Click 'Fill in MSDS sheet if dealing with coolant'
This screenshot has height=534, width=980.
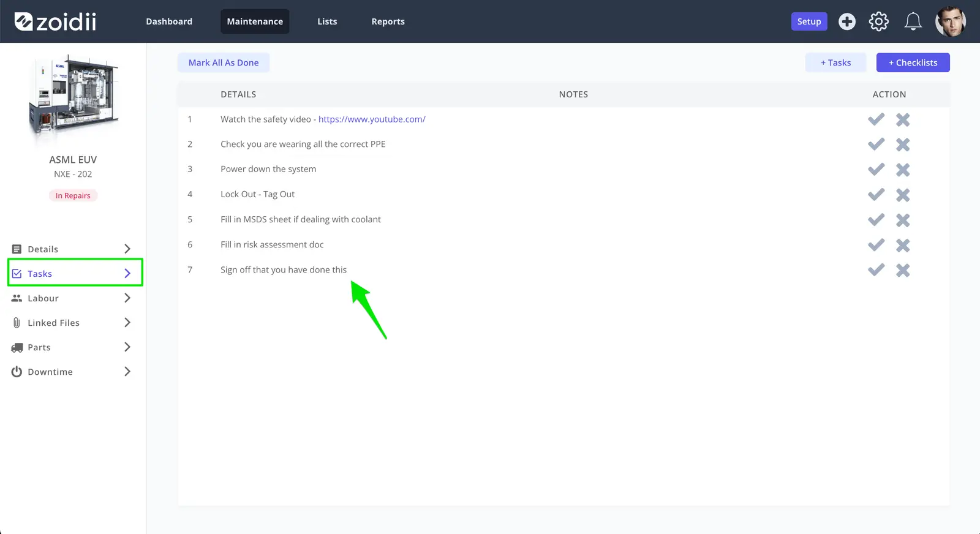[301, 219]
